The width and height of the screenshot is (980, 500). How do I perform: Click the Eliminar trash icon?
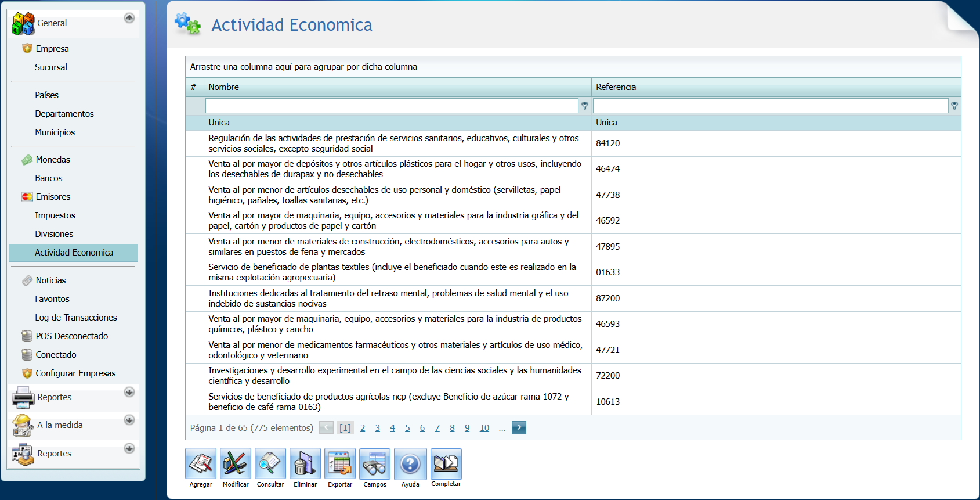coord(305,463)
